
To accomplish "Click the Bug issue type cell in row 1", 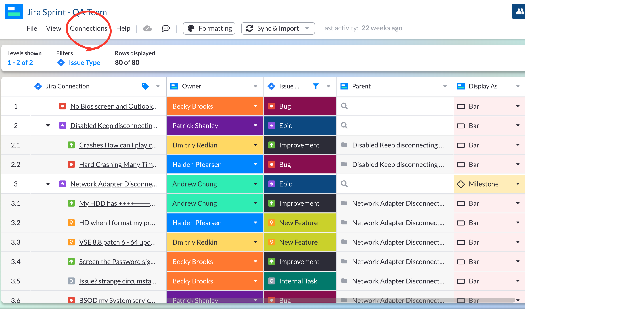I will pos(300,106).
